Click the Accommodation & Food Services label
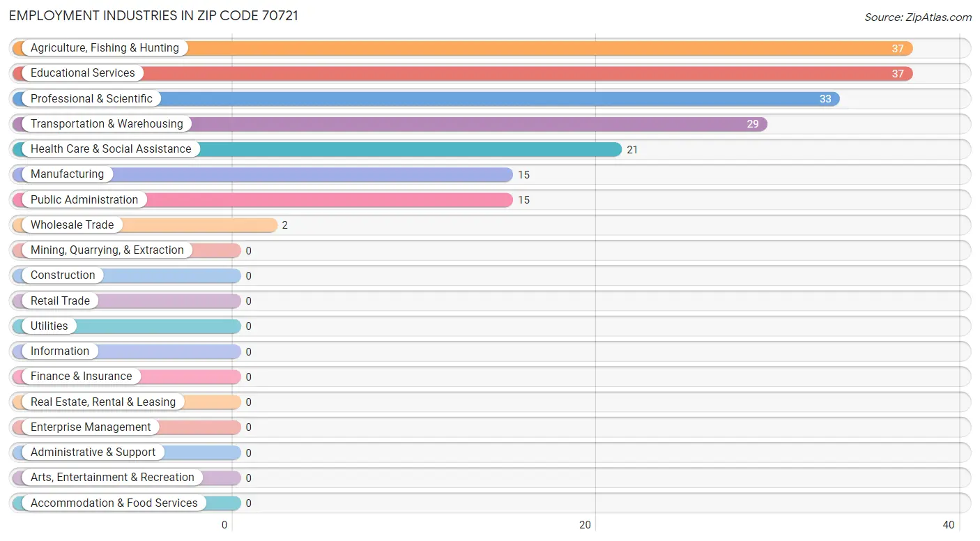 click(114, 503)
